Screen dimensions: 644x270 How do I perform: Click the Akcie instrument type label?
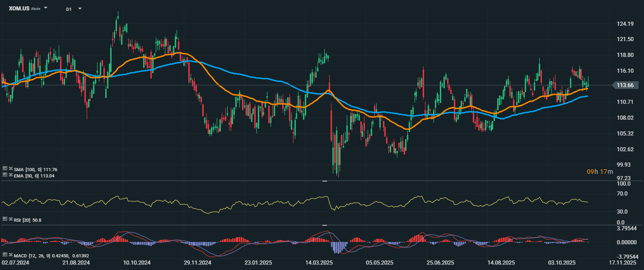point(36,9)
